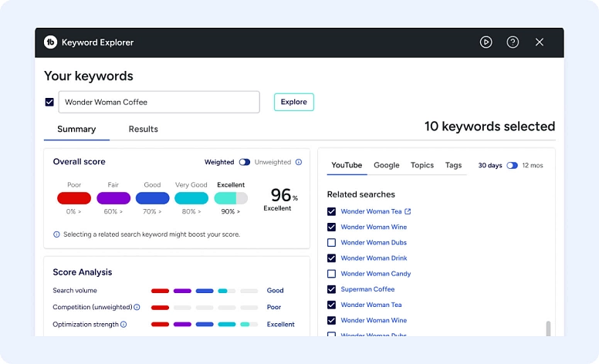Select the Tags tab
The width and height of the screenshot is (599, 364).
click(453, 165)
